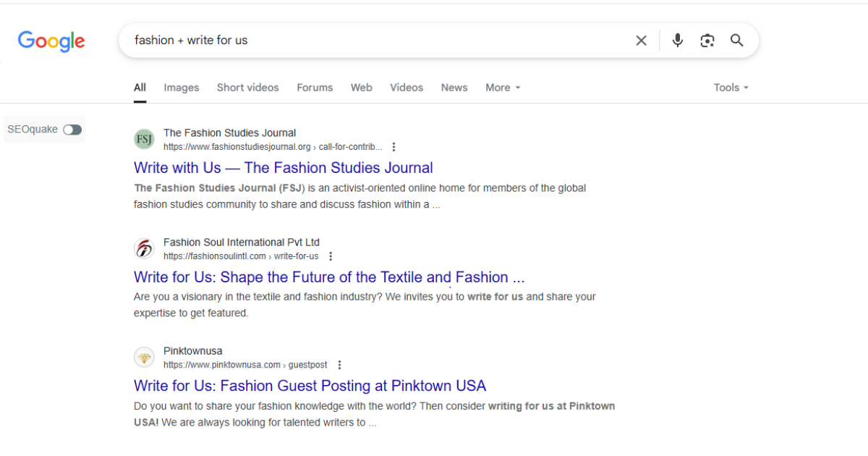868x456 pixels.
Task: Switch to the Short videos tab
Action: [248, 88]
